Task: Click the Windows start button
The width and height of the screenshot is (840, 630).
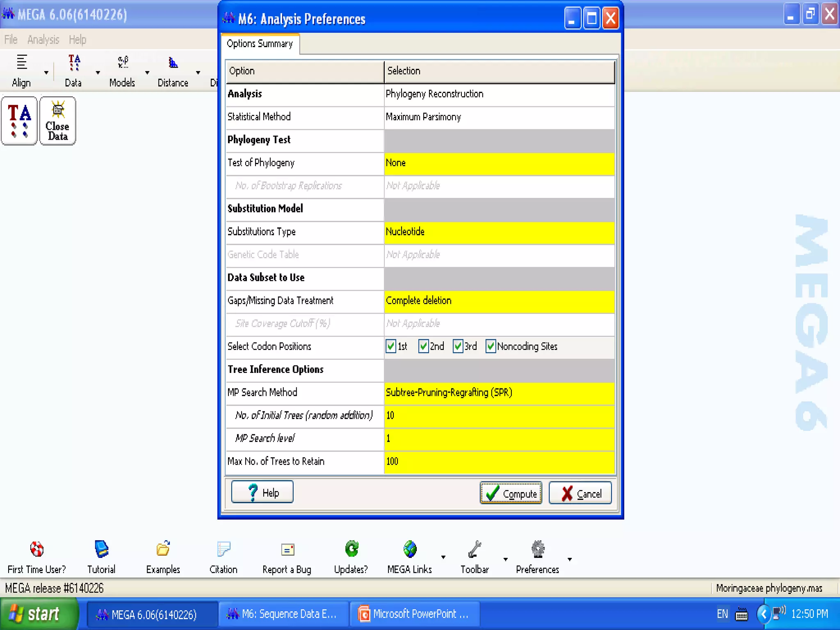Action: click(x=39, y=614)
